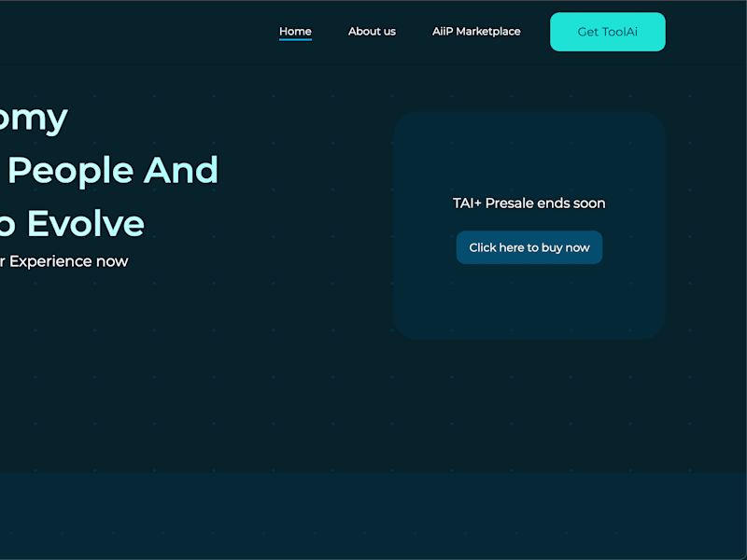Screen dimensions: 747x560
Task: Click the Get ToolAi button
Action: click(608, 32)
